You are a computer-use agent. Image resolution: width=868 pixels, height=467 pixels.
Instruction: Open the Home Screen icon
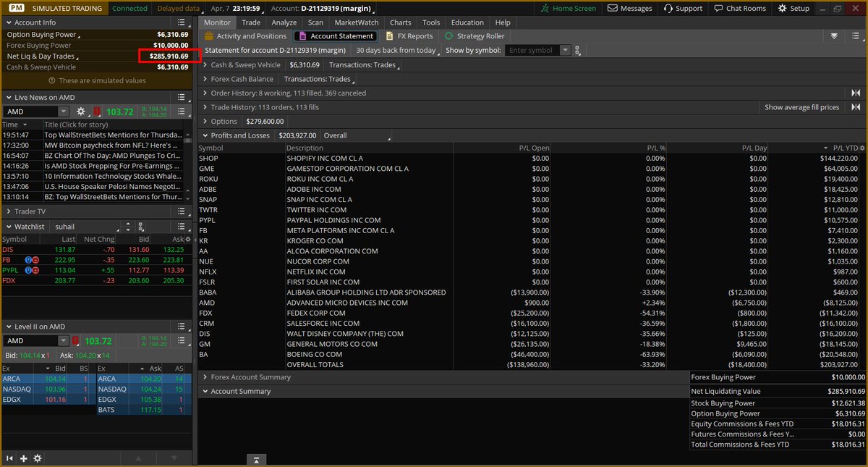pyautogui.click(x=546, y=8)
